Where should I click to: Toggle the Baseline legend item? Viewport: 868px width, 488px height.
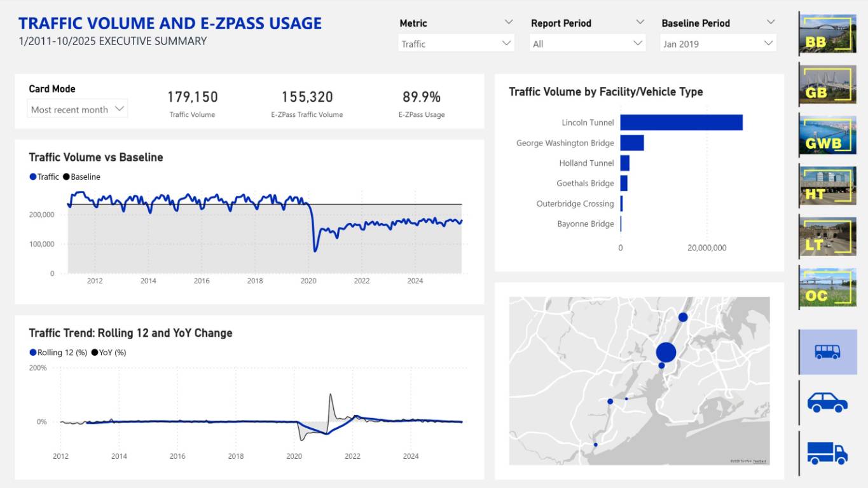click(x=82, y=177)
